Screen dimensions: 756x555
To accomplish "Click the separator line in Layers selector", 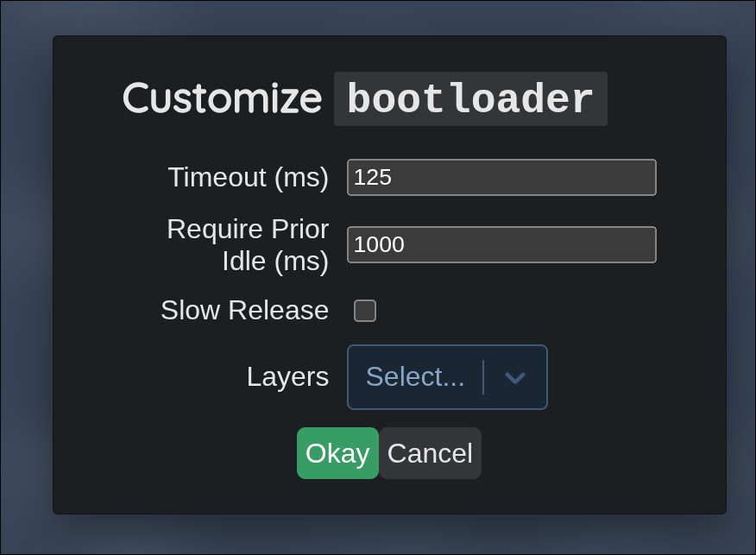I will 483,377.
